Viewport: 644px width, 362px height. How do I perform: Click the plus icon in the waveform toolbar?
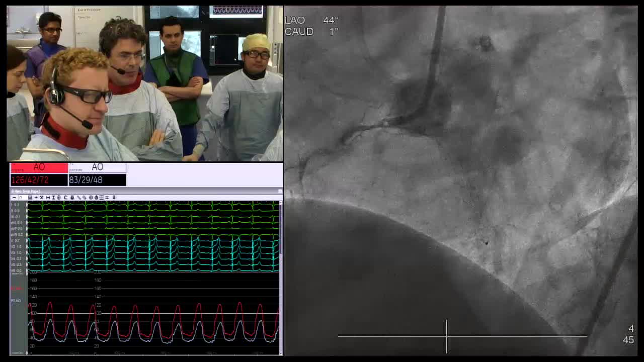pyautogui.click(x=36, y=198)
